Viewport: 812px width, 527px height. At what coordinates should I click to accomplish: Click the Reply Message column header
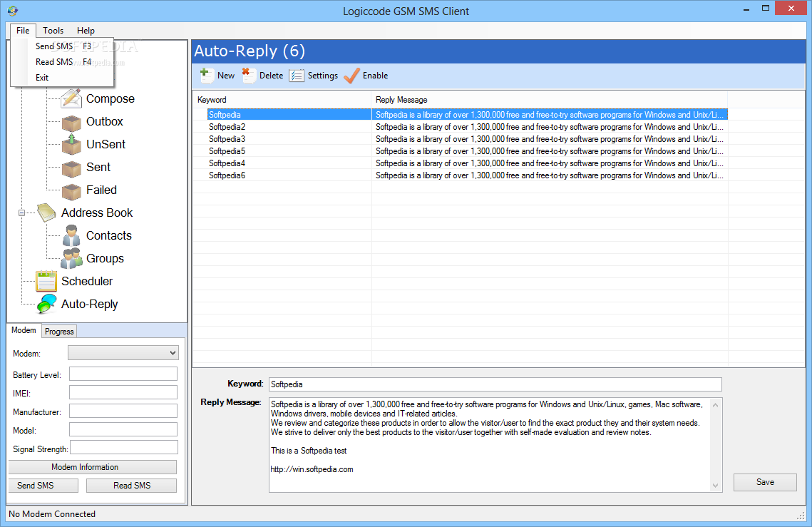tap(550, 100)
